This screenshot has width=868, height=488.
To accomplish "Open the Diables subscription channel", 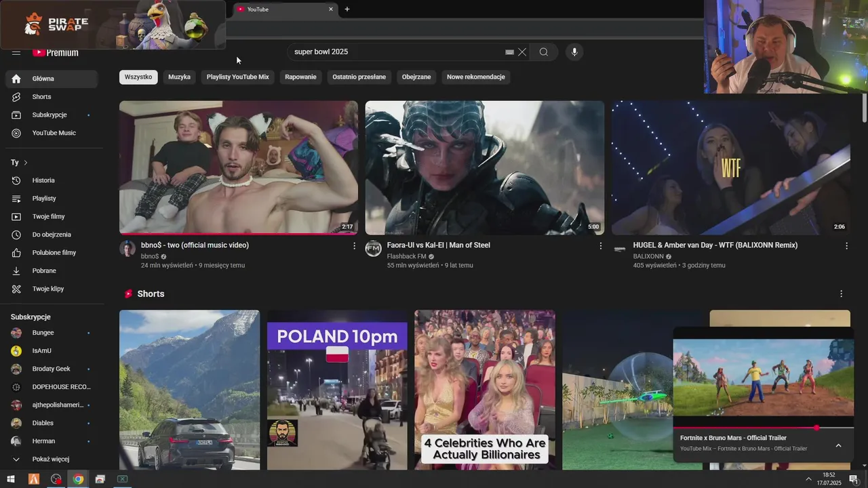I will tap(52, 423).
